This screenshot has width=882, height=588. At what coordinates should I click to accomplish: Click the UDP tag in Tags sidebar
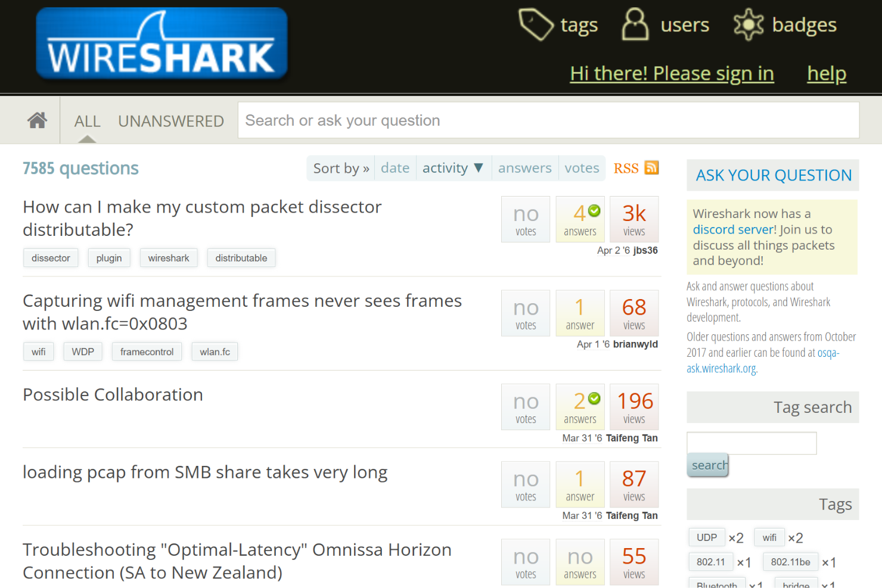707,537
